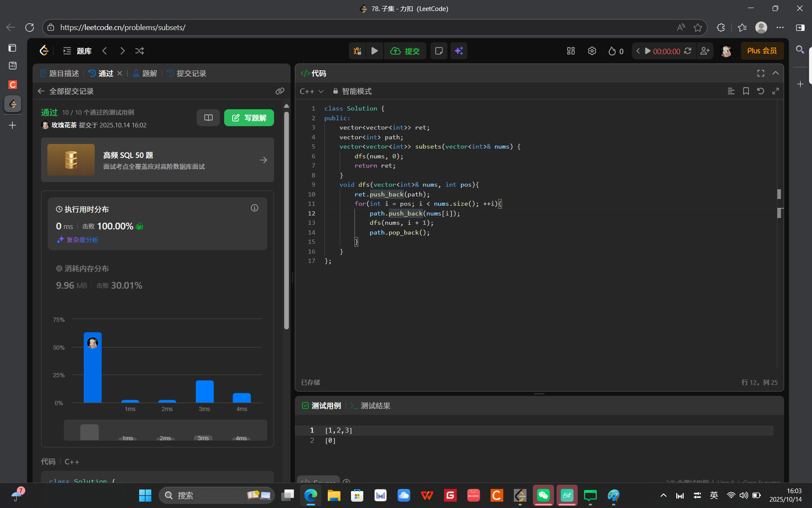Image resolution: width=812 pixels, height=508 pixels.
Task: Open the notes icon next to submit
Action: [x=439, y=51]
